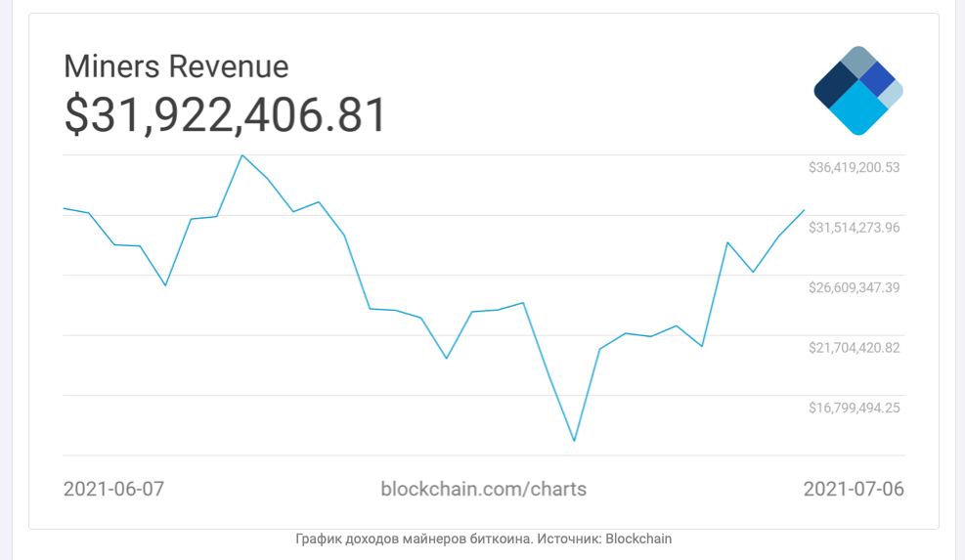Click the Miners Revenue chart title
The height and width of the screenshot is (560, 965).
tap(176, 66)
